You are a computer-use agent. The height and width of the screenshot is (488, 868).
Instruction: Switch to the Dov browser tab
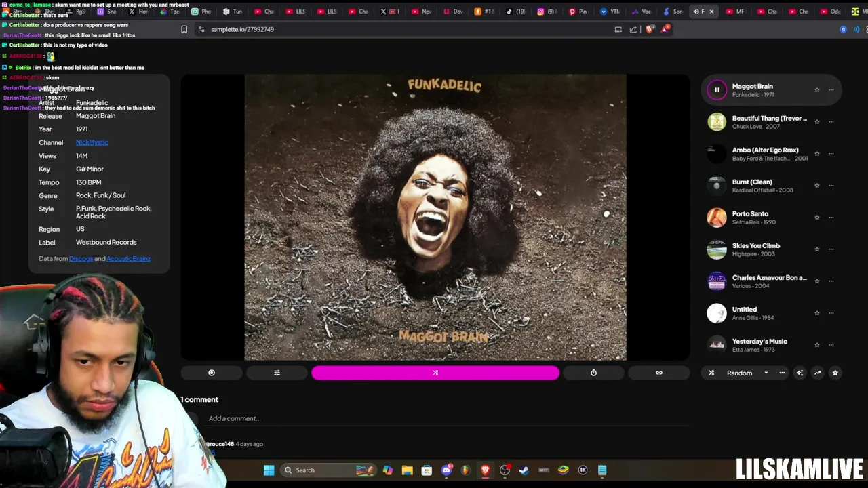pos(454,12)
